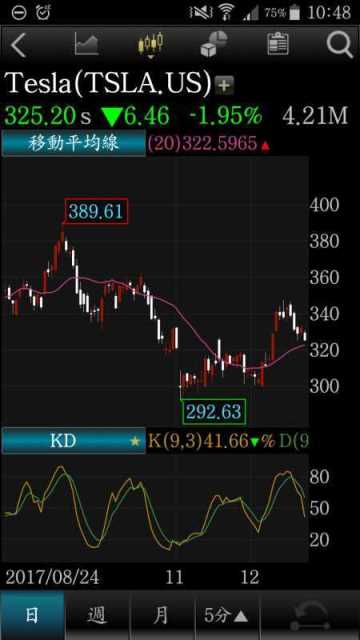Image resolution: width=360 pixels, height=640 pixels.
Task: Open the news clipboard icon
Action: (278, 44)
